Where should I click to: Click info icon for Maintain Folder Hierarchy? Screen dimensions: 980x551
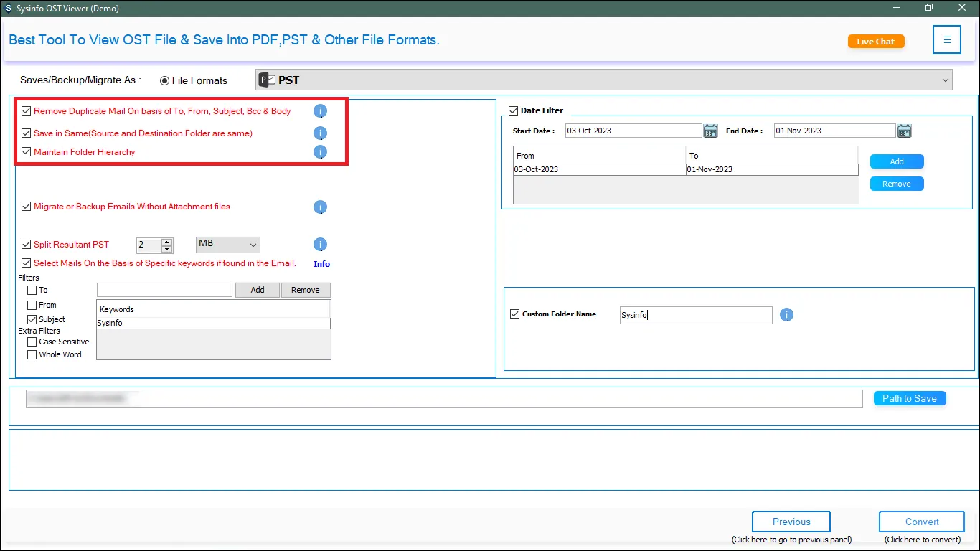(320, 152)
